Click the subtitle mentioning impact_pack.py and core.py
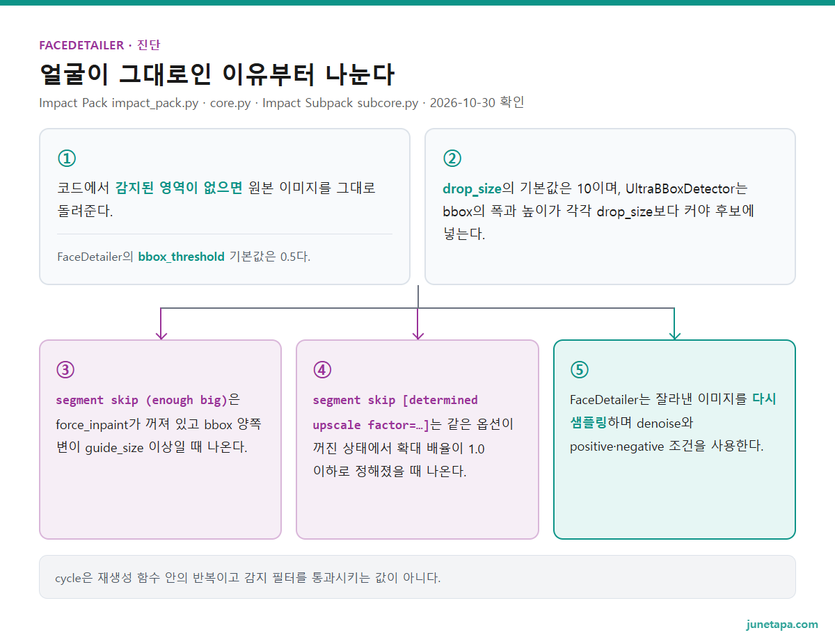 (282, 103)
